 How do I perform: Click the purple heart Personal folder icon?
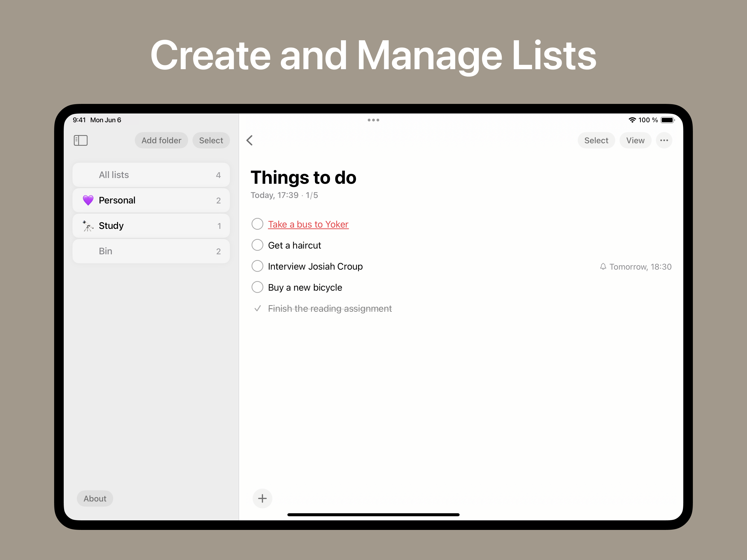coord(88,200)
